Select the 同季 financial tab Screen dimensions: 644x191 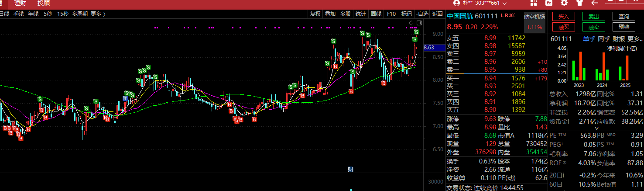pyautogui.click(x=604, y=38)
